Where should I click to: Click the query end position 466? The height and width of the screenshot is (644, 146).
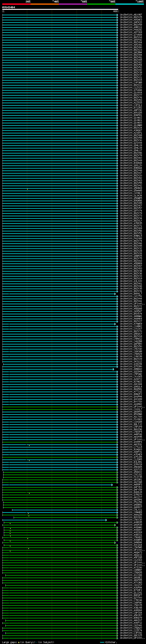115,11
